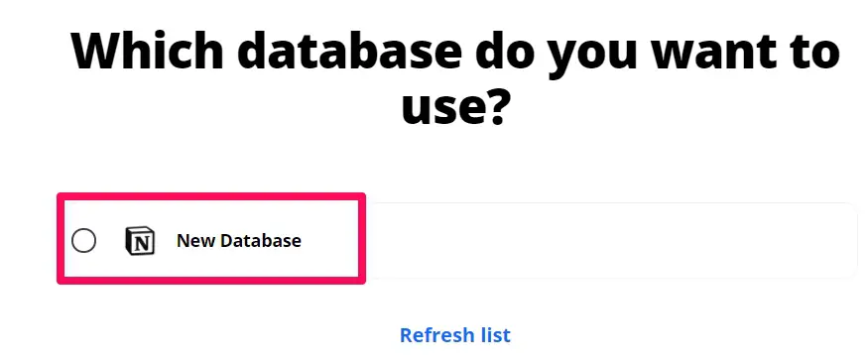868x362 pixels.
Task: Tick the empty circle beside the Notion icon
Action: (83, 241)
